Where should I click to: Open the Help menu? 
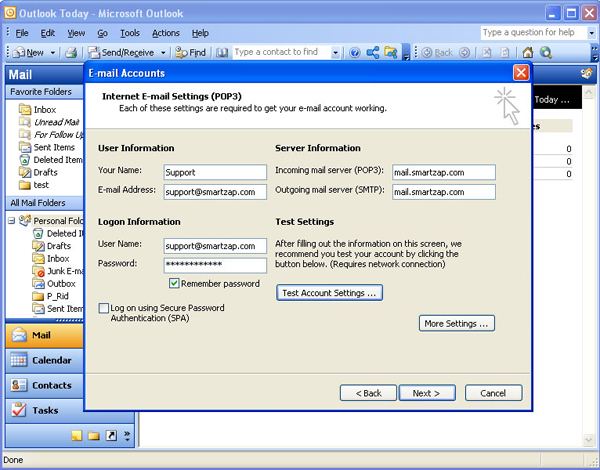pos(200,33)
